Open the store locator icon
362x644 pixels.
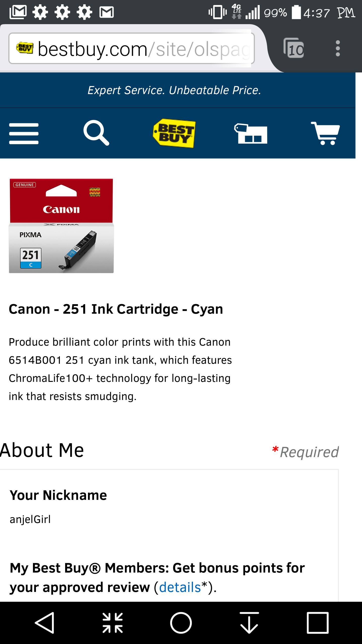coord(251,133)
